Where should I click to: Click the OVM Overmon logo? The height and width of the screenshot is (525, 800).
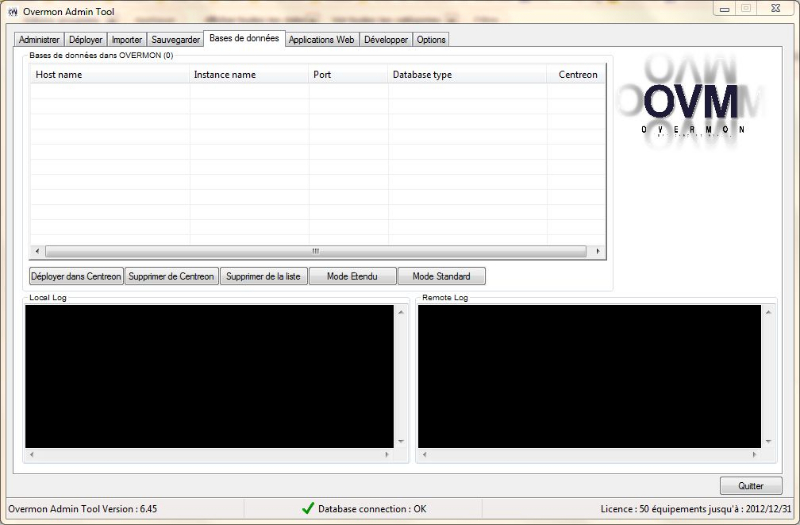[691, 102]
